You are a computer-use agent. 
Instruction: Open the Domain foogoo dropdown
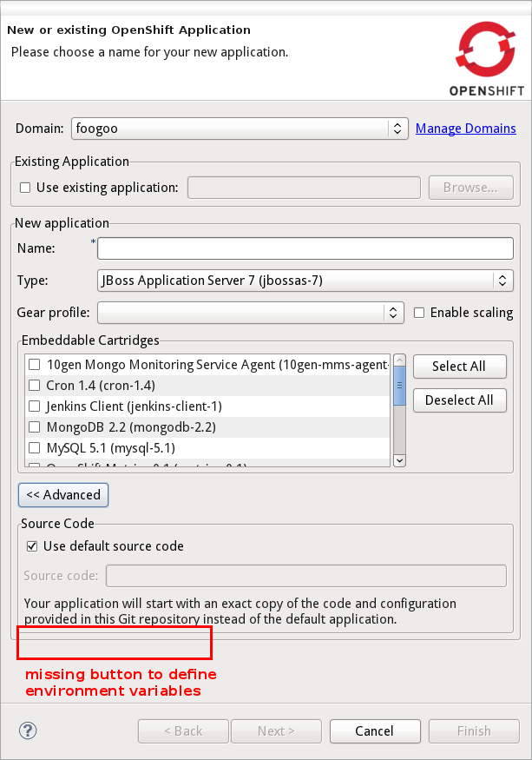point(240,129)
